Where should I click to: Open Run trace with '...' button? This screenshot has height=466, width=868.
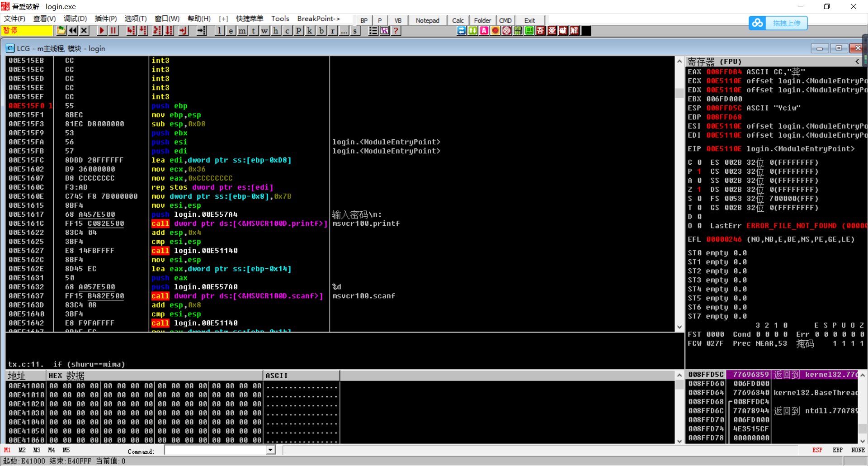[x=344, y=31]
